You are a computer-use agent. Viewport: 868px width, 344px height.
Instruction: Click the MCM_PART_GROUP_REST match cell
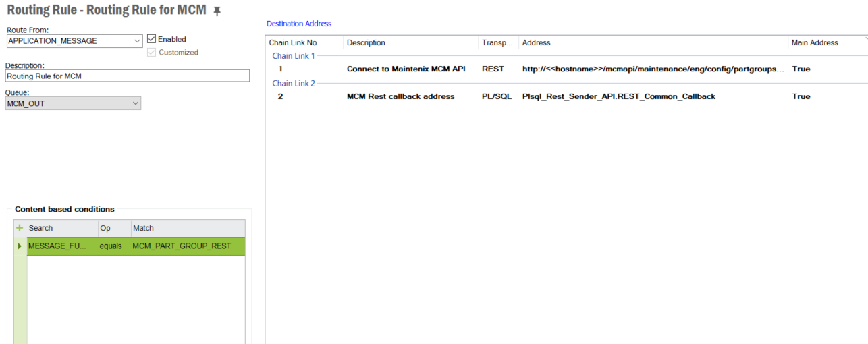click(182, 246)
